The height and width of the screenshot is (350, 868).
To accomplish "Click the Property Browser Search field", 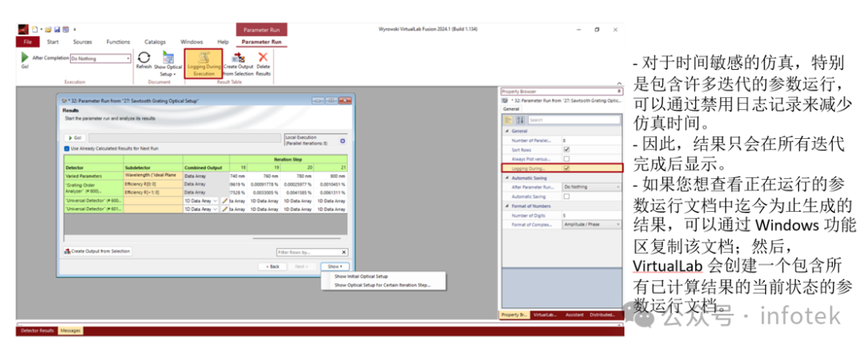I will point(574,120).
